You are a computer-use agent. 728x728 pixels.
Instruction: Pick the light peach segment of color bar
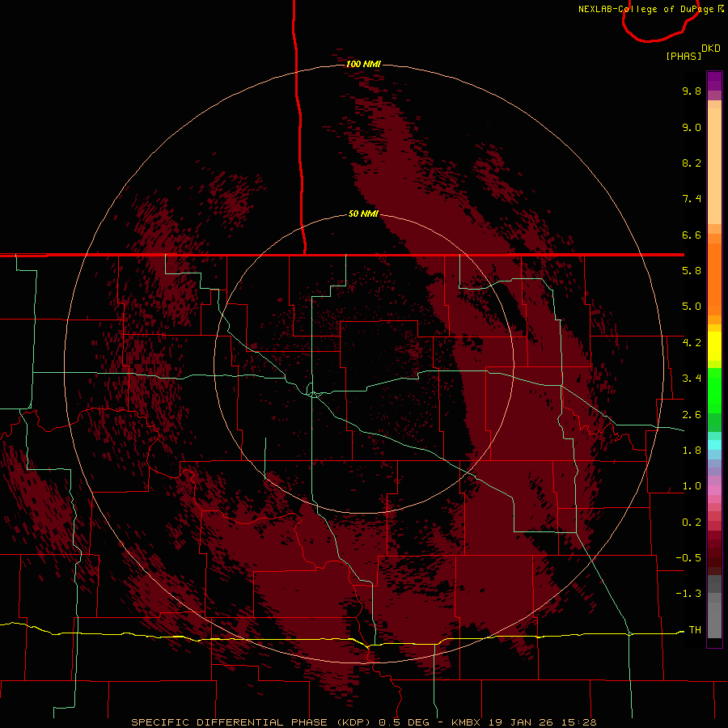pos(714,166)
